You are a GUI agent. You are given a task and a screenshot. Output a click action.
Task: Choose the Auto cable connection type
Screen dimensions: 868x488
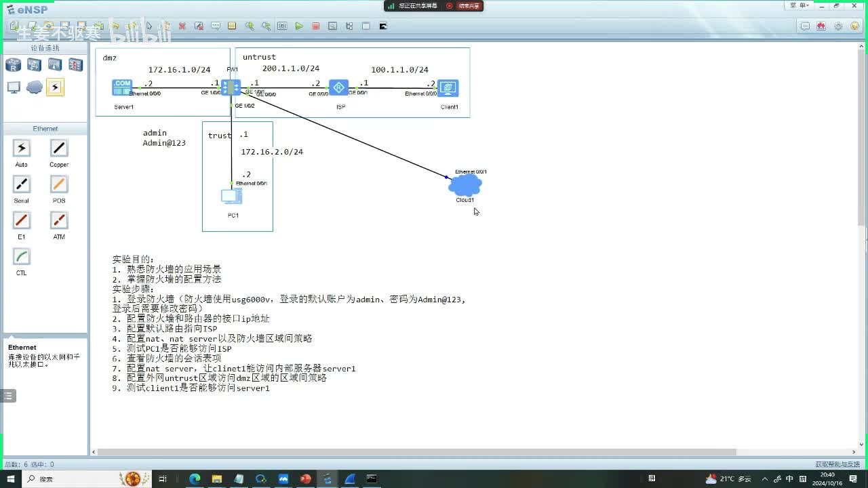coord(22,148)
